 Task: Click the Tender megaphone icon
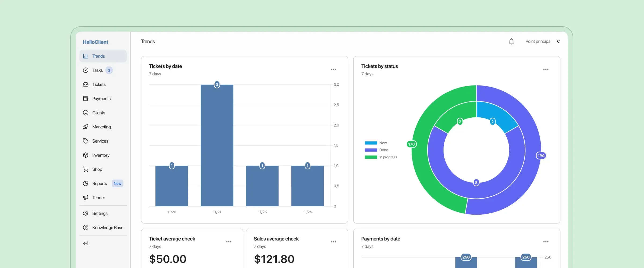[x=85, y=198]
